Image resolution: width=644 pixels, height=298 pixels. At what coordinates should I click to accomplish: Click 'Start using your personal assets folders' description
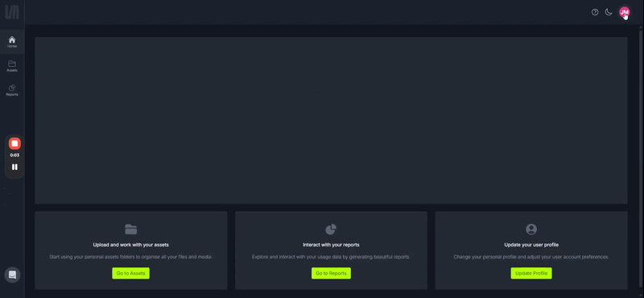[131, 257]
